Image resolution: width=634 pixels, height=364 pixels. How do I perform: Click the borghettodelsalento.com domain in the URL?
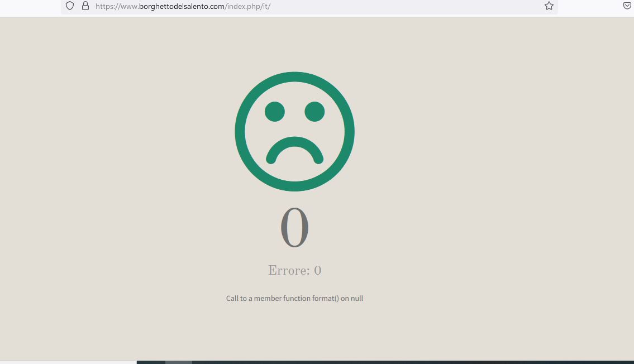coord(182,6)
